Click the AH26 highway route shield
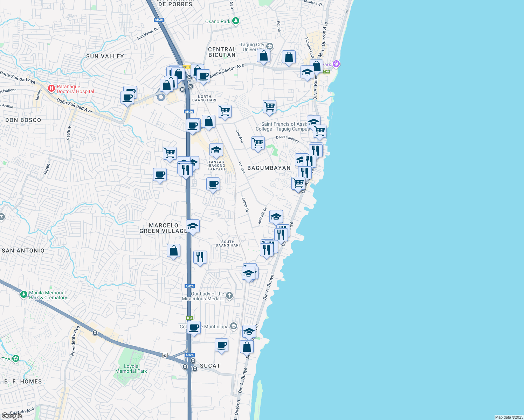Screen dimensions: 524x420 coord(188,111)
